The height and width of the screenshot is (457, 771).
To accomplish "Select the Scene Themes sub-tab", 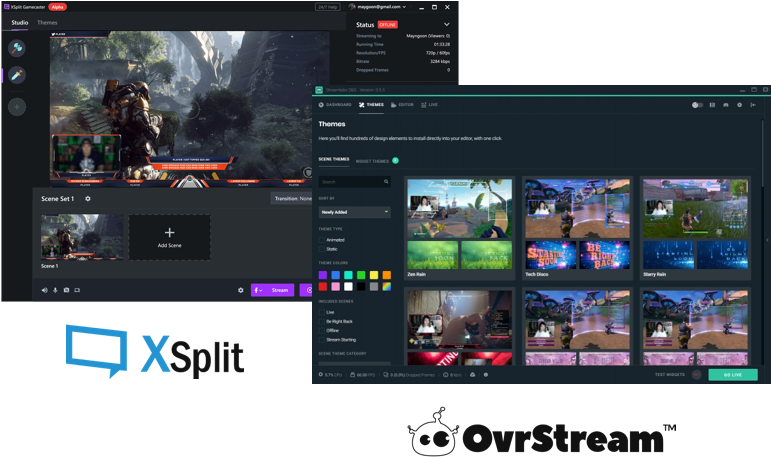I will [x=334, y=159].
